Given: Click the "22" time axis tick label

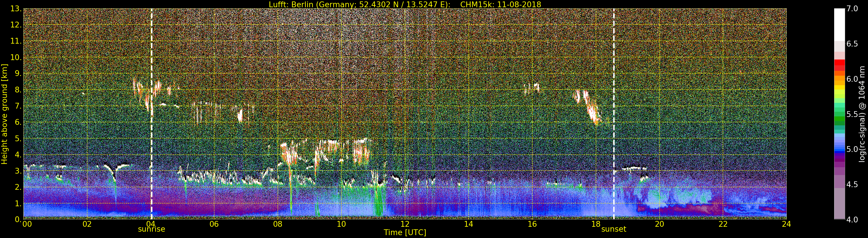Looking at the screenshot, I should 723,224.
